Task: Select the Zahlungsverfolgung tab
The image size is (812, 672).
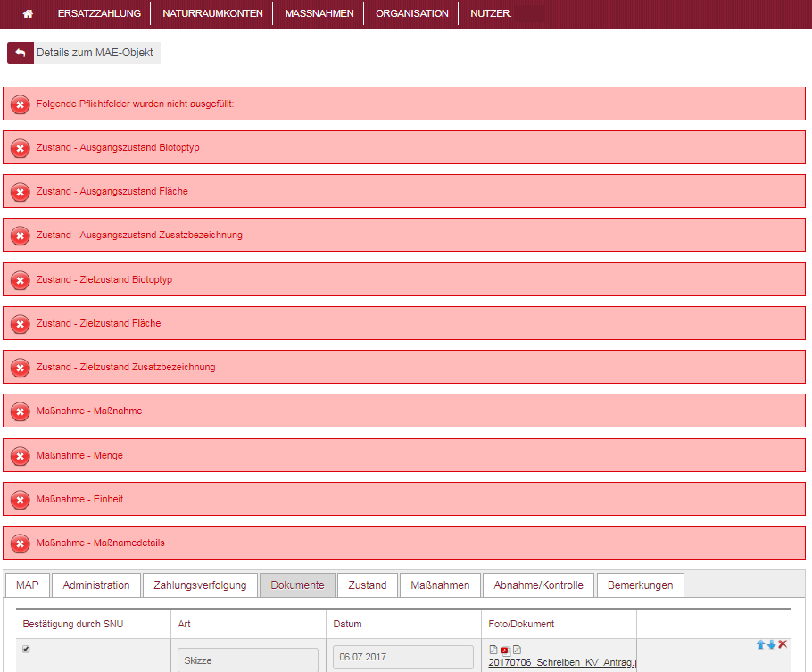Action: point(200,585)
